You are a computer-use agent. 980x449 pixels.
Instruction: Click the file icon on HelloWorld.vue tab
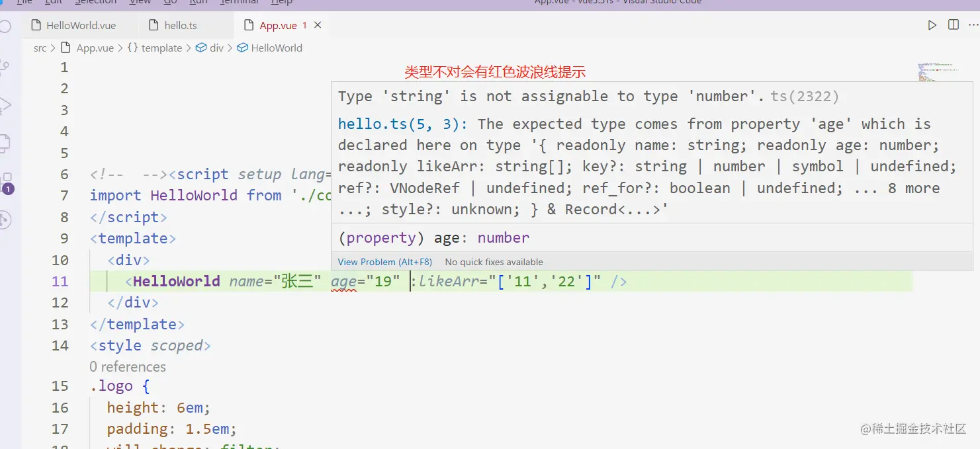[x=36, y=26]
